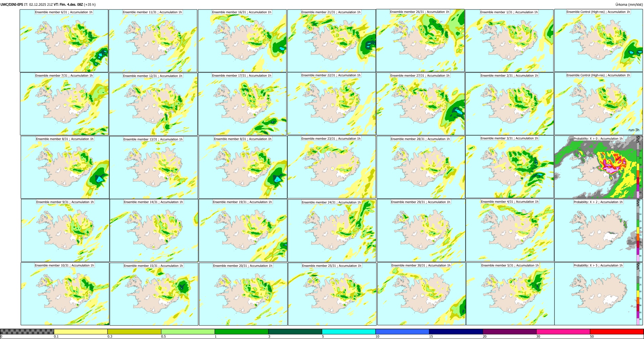Open the Ensemble member 1/31 map
The width and height of the screenshot is (644, 339).
(509, 41)
